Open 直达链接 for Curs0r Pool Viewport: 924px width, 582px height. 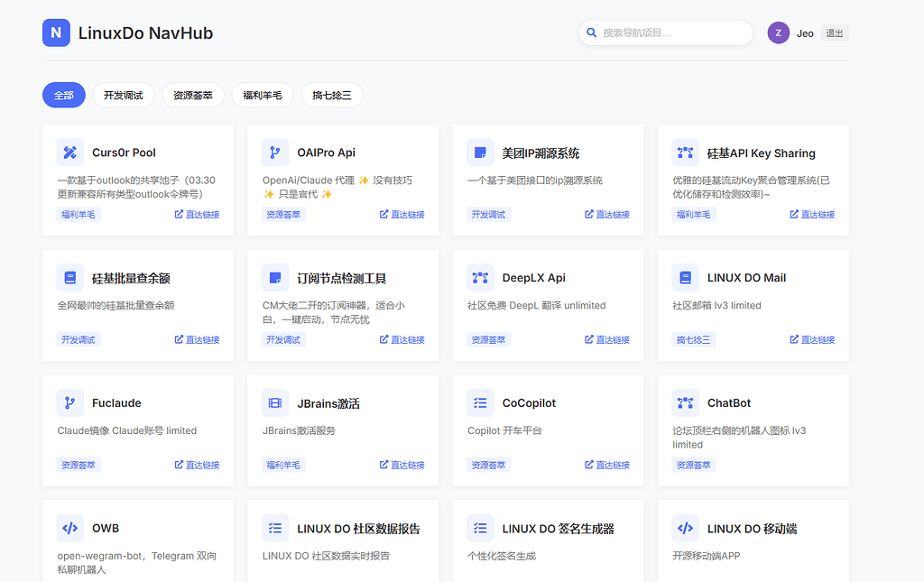point(197,215)
